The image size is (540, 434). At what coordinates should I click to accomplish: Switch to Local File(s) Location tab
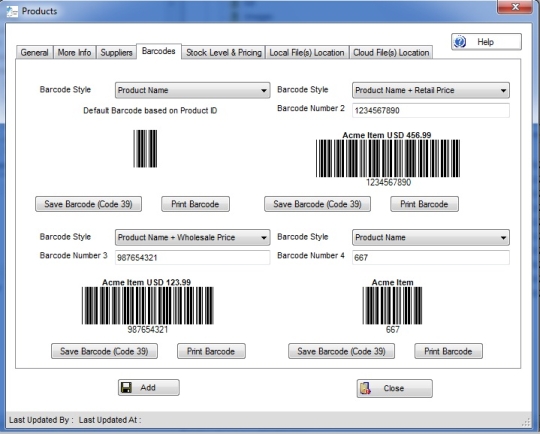pos(307,53)
